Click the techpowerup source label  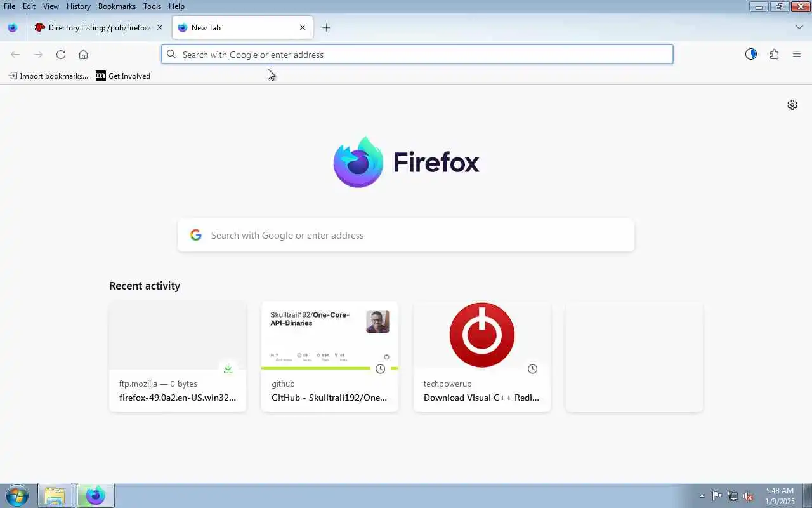point(448,384)
